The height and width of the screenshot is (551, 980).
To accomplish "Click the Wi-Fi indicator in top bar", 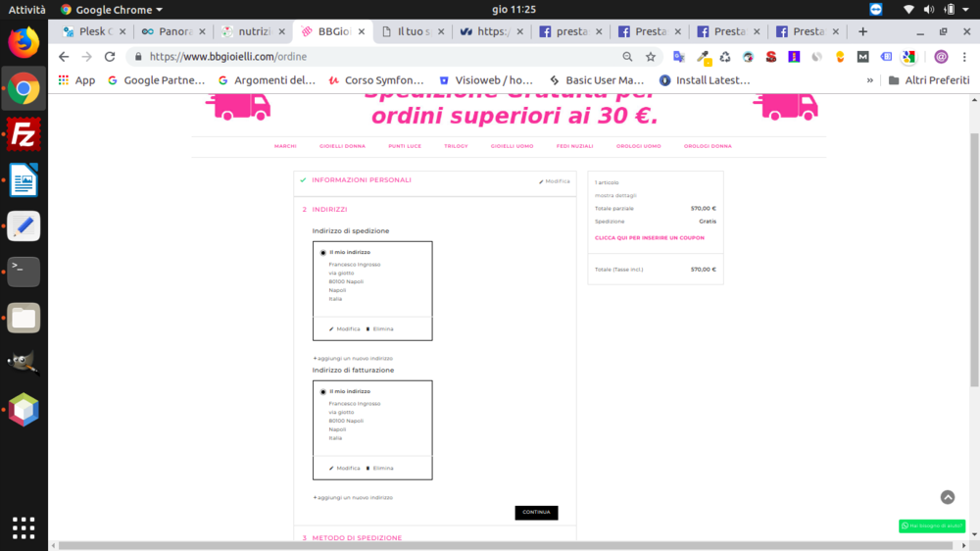I will [x=908, y=10].
